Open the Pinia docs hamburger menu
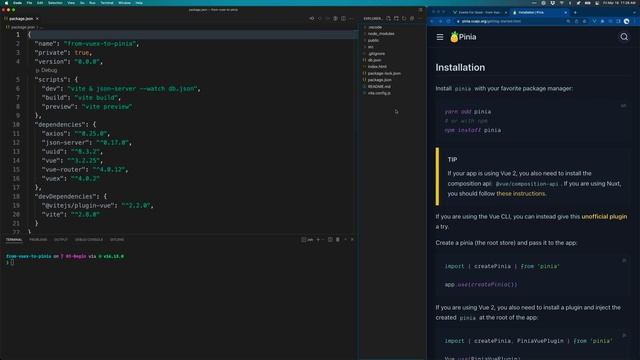Screen dimensions: 640x360 point(440,37)
